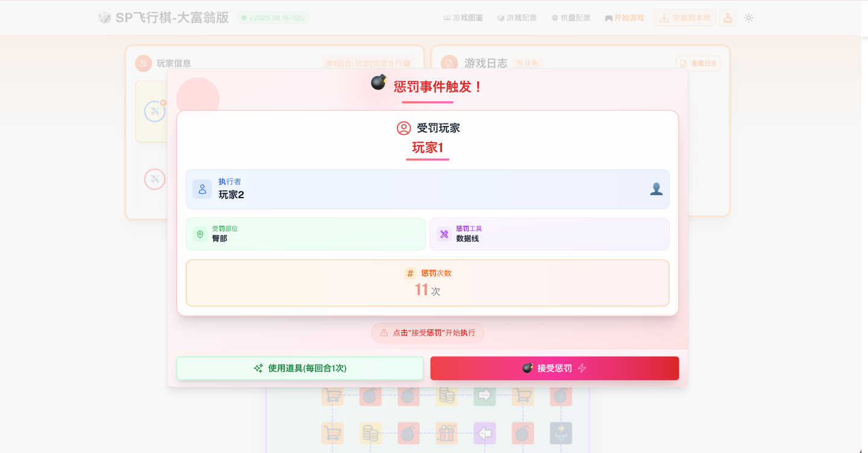
Task: Click the purple left arrow board tile
Action: click(x=484, y=433)
